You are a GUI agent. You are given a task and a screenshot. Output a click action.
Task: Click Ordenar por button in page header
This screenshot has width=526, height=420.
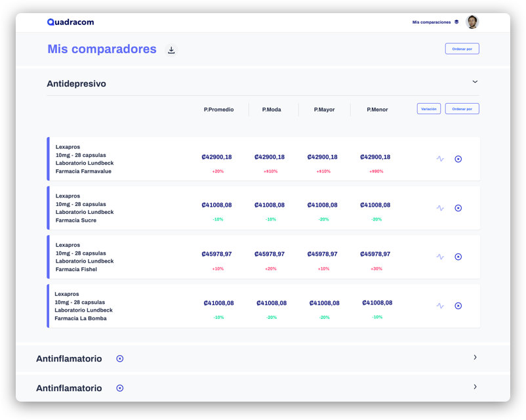click(462, 49)
